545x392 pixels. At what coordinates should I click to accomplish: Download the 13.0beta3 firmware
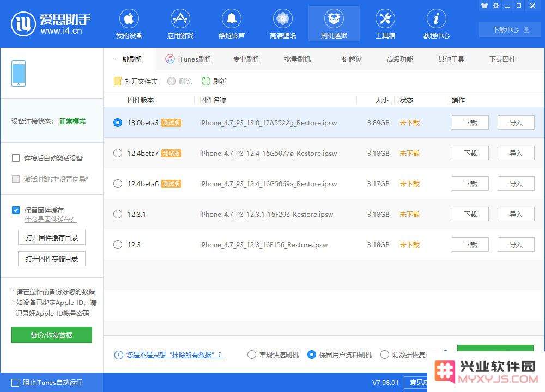click(470, 122)
